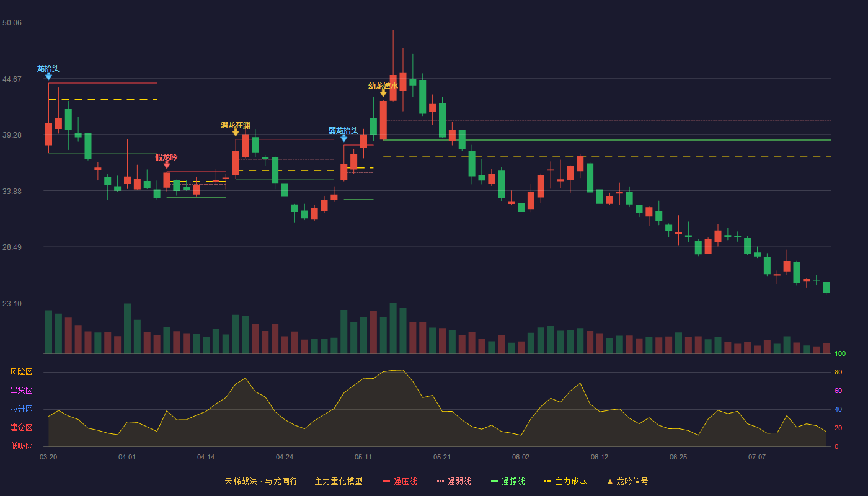Toggle the 强压线 legend series
The height and width of the screenshot is (496, 868).
pos(400,481)
